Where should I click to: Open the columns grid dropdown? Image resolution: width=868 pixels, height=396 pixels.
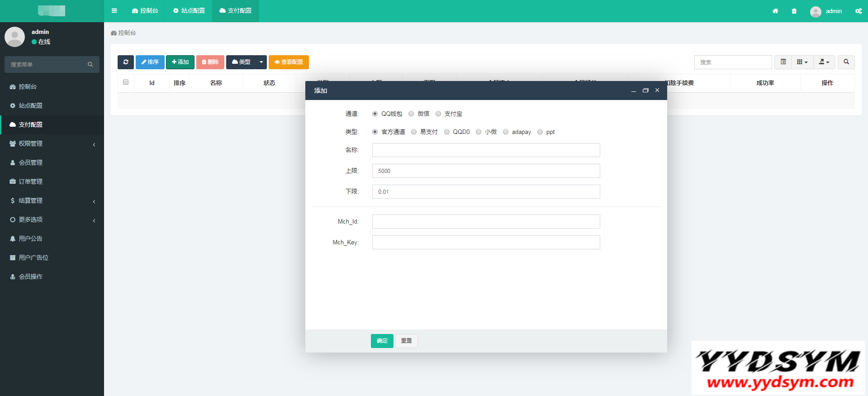click(802, 62)
